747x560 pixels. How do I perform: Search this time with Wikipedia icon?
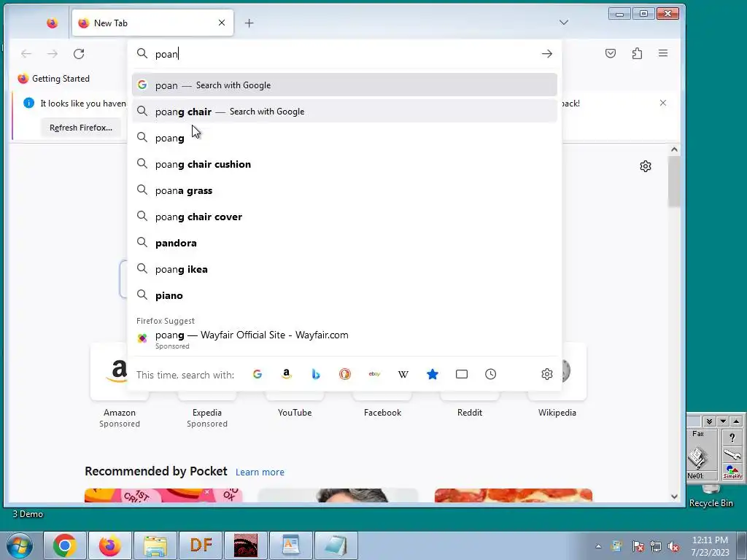[x=403, y=374]
